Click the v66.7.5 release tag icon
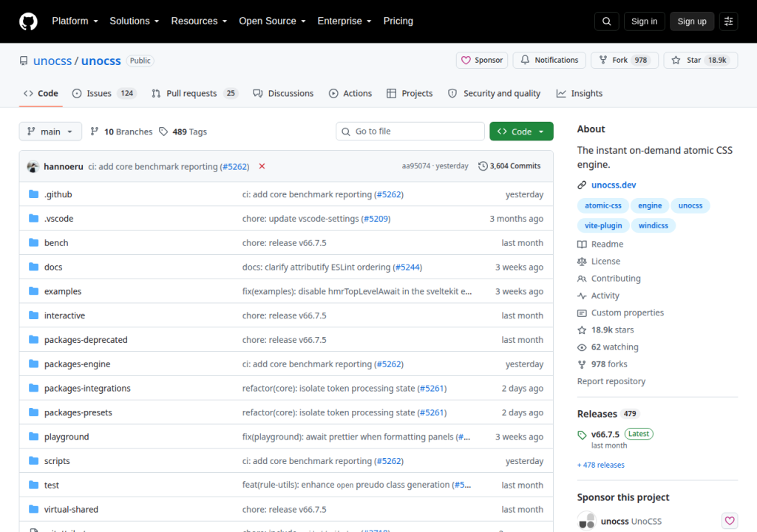The height and width of the screenshot is (532, 757). point(582,434)
